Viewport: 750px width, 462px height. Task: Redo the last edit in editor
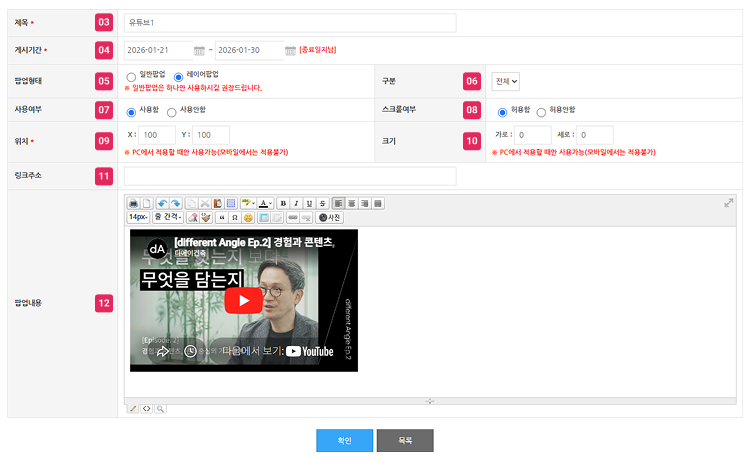pyautogui.click(x=176, y=204)
